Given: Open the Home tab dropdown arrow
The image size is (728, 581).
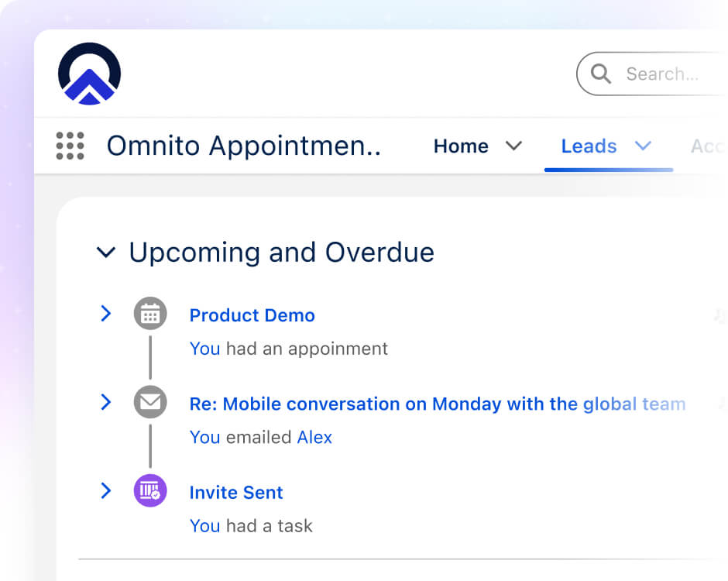Looking at the screenshot, I should pos(514,146).
